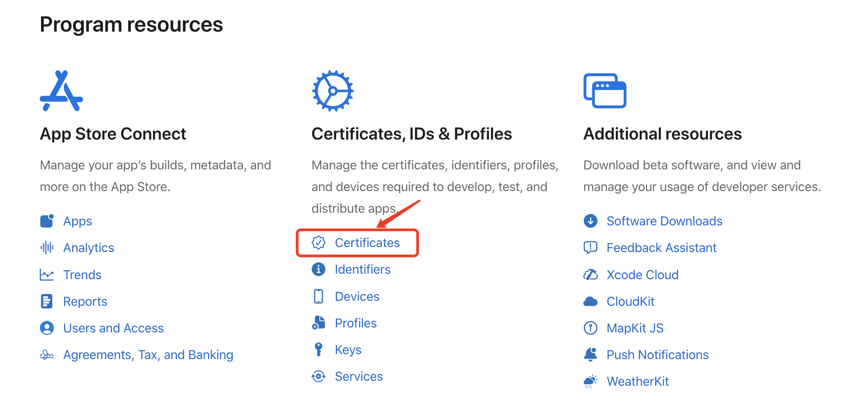Open the Reports link
Screen dimensions: 868x411
pos(85,301)
